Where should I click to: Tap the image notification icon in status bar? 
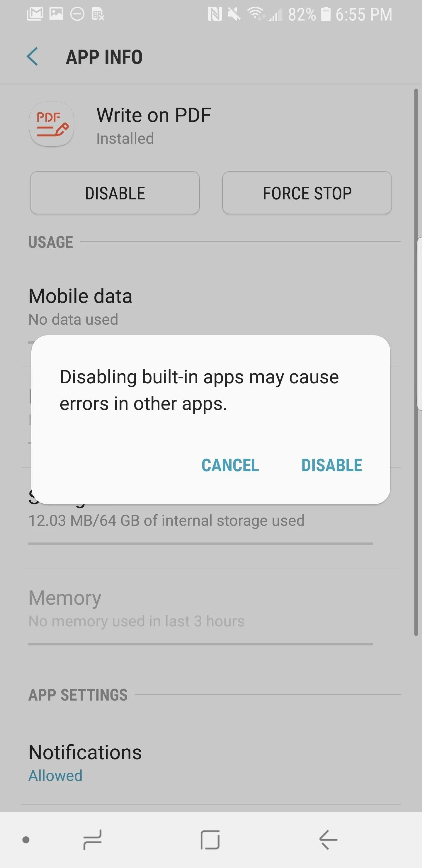point(56,14)
